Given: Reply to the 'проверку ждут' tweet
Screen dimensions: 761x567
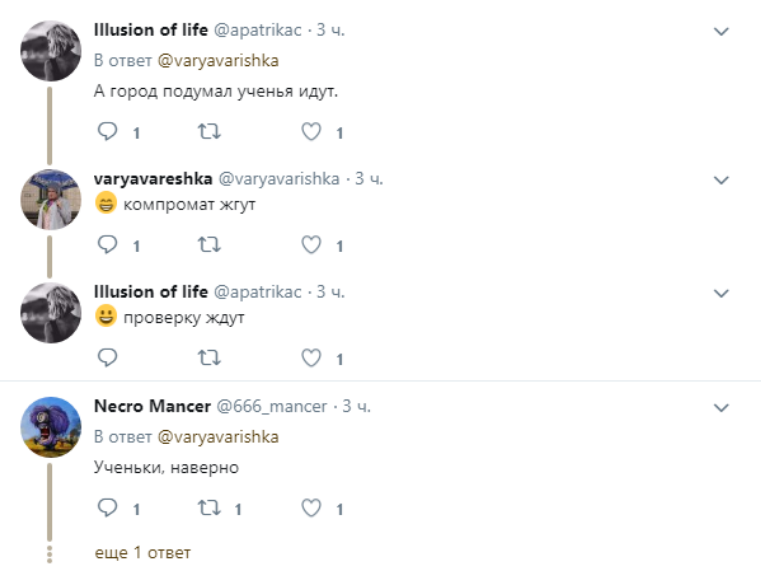Looking at the screenshot, I should coord(108,357).
